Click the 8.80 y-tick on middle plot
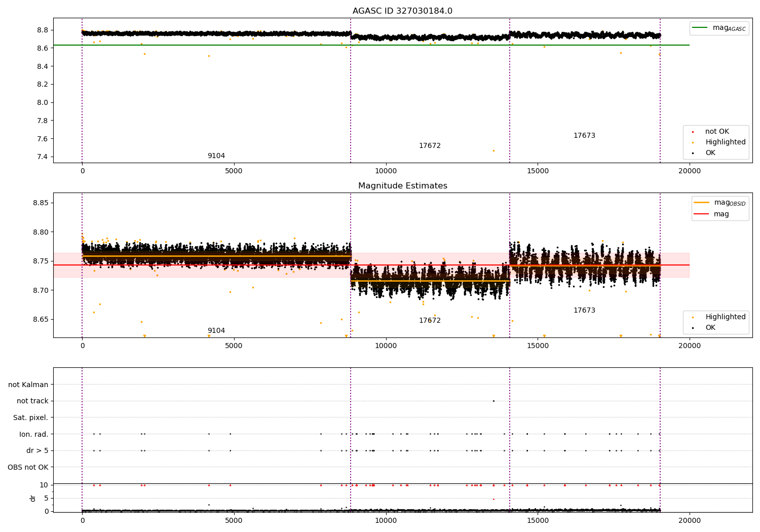Screen dimensions: 760x532 pos(41,232)
